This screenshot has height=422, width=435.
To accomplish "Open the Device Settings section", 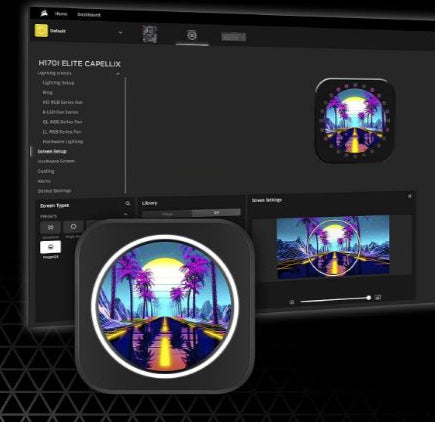I will [54, 191].
